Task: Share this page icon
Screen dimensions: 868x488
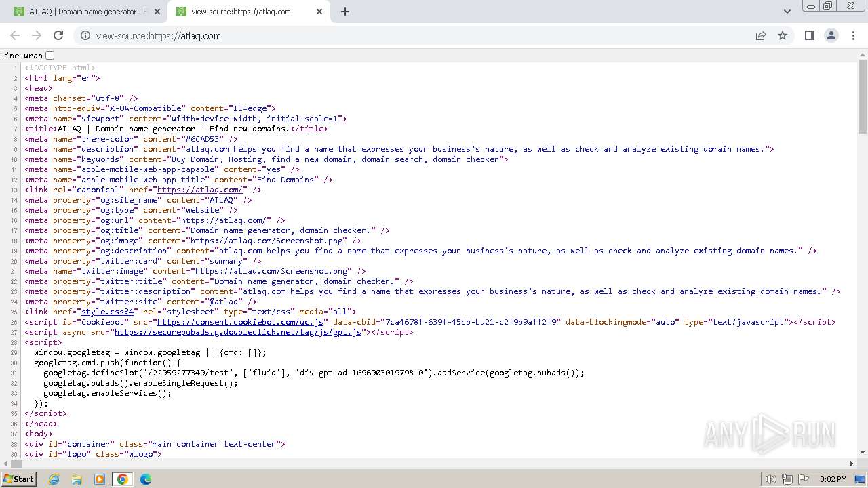Action: [x=761, y=36]
